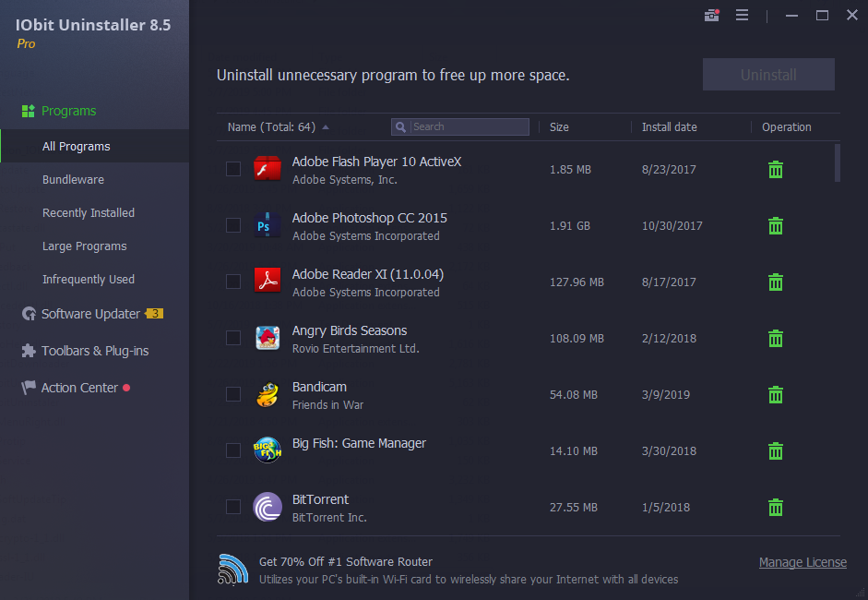Click the 3/9/2019 install date
The image size is (868, 600).
click(x=666, y=395)
